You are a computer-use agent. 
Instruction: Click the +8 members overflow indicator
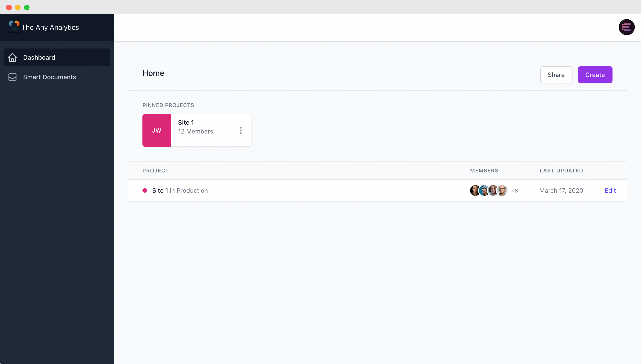515,190
